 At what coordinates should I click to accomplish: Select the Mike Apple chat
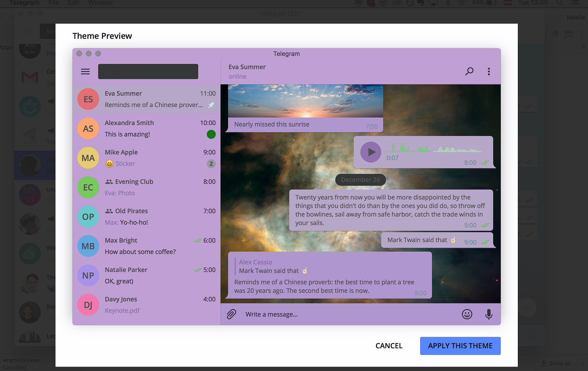pyautogui.click(x=147, y=158)
